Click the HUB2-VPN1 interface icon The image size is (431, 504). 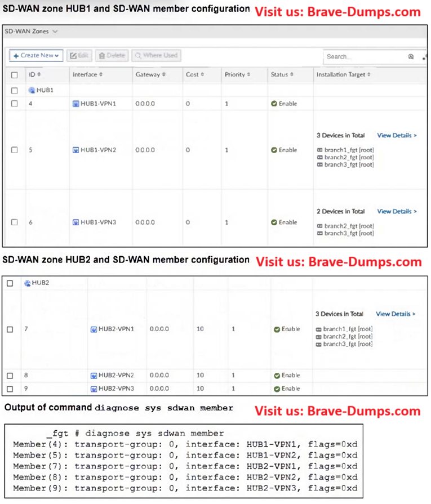pyautogui.click(x=94, y=329)
